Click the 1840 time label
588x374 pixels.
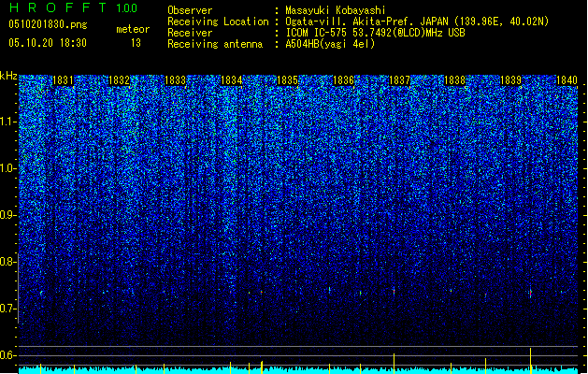[566, 80]
